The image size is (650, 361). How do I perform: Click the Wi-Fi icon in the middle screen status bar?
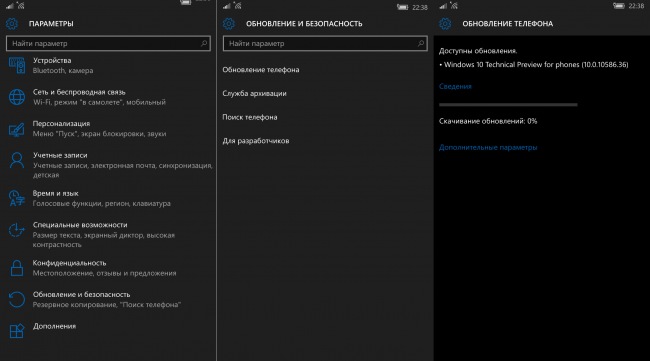click(238, 5)
